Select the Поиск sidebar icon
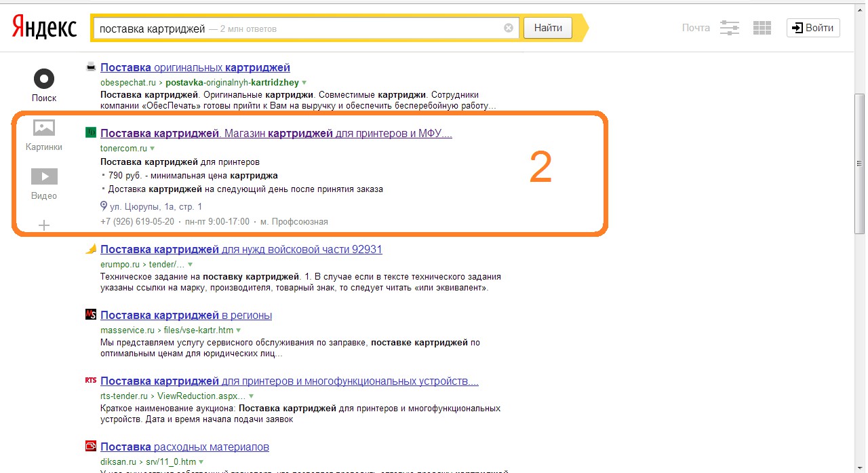 44,79
